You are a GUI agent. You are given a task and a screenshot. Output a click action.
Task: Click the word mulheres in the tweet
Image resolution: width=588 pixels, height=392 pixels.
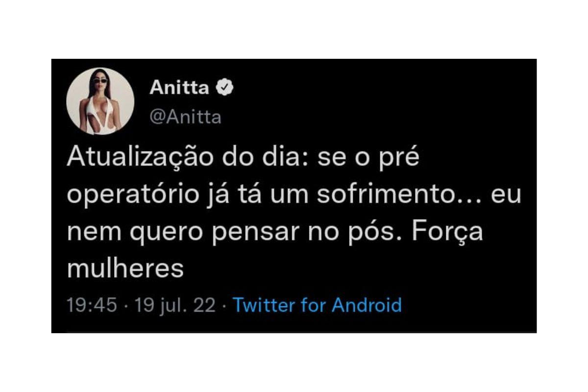point(125,269)
